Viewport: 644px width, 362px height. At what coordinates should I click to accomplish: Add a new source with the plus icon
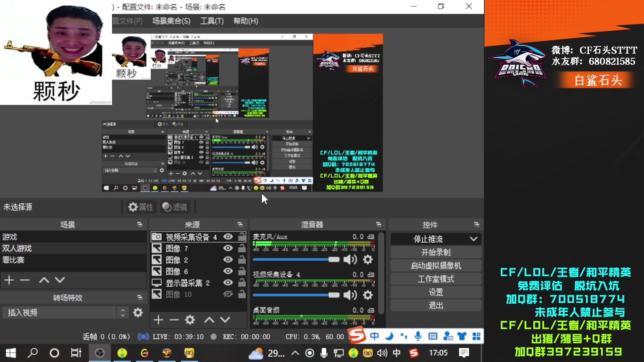[158, 320]
